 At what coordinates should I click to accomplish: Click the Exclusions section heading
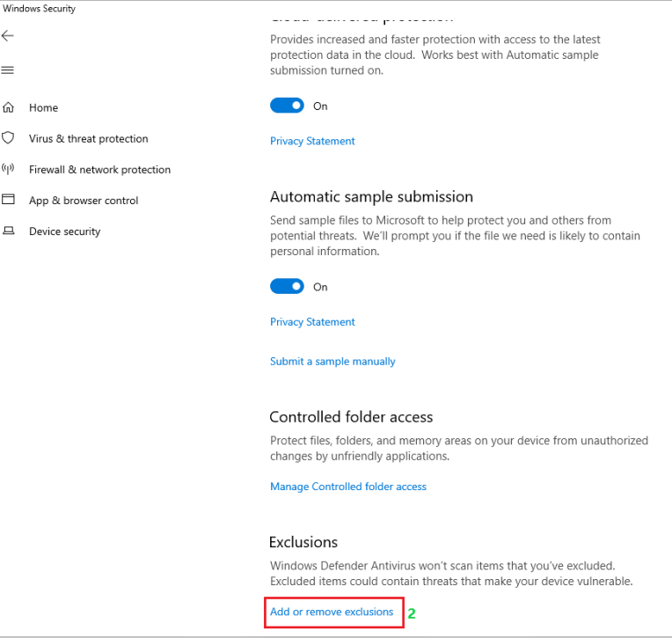(x=303, y=542)
